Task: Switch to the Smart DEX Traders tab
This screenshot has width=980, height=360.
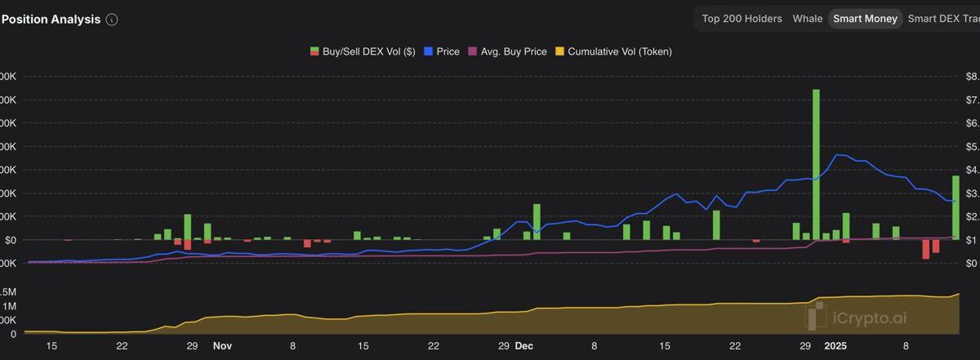Action: pyautogui.click(x=943, y=19)
